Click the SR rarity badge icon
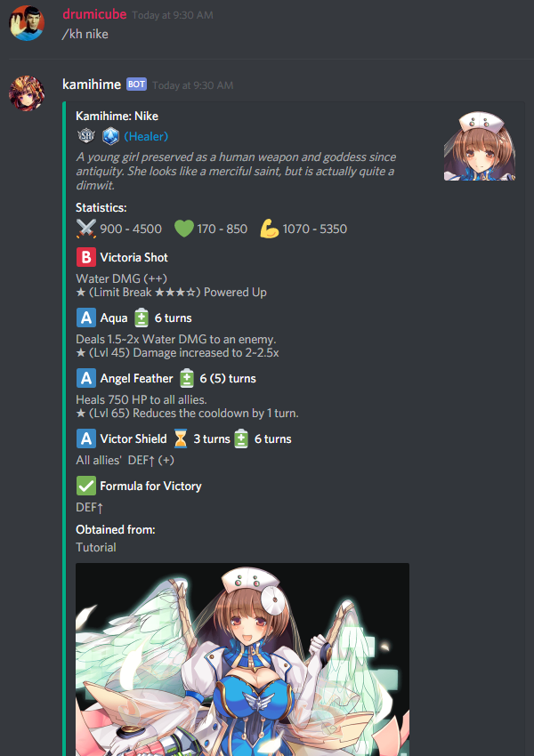Viewport: 534px width, 756px height. [x=86, y=136]
